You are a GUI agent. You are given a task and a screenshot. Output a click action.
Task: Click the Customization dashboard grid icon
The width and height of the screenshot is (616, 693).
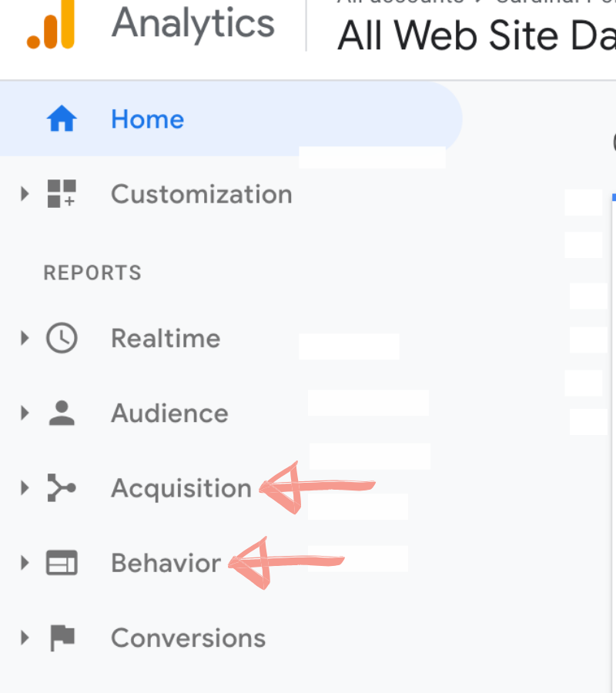click(62, 194)
